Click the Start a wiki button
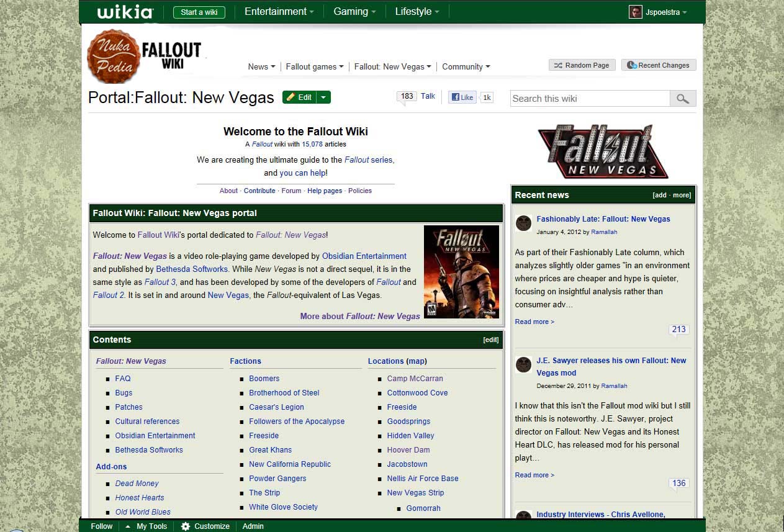Image resolution: width=784 pixels, height=532 pixels. (199, 12)
